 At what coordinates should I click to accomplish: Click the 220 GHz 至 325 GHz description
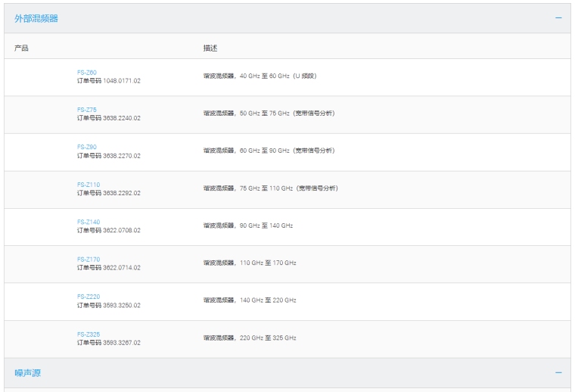250,338
